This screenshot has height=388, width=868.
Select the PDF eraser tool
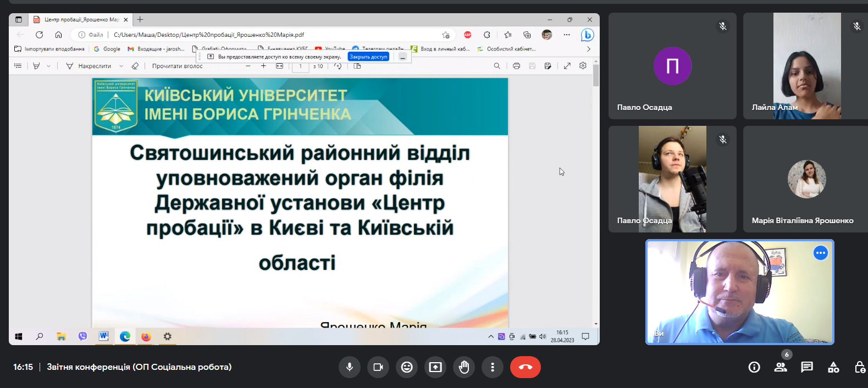tap(135, 66)
